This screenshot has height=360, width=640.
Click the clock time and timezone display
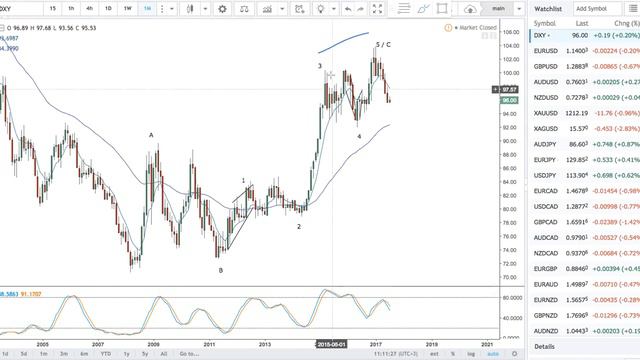tap(395, 354)
